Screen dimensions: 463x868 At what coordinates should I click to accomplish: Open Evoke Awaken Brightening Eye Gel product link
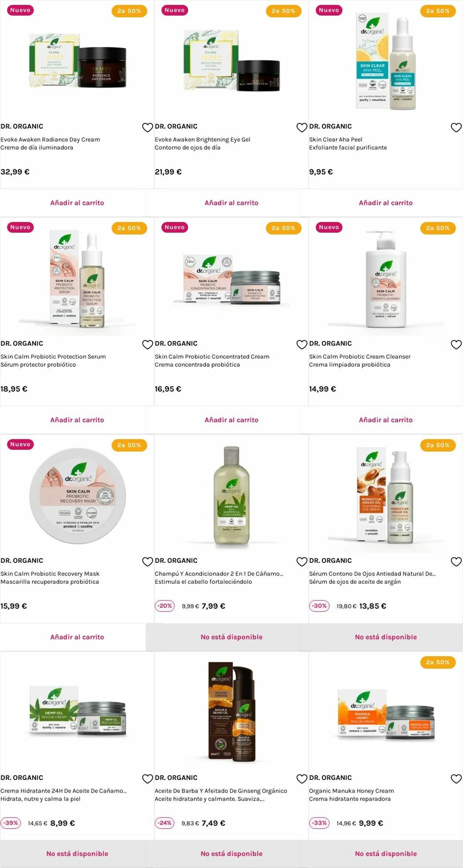click(203, 139)
